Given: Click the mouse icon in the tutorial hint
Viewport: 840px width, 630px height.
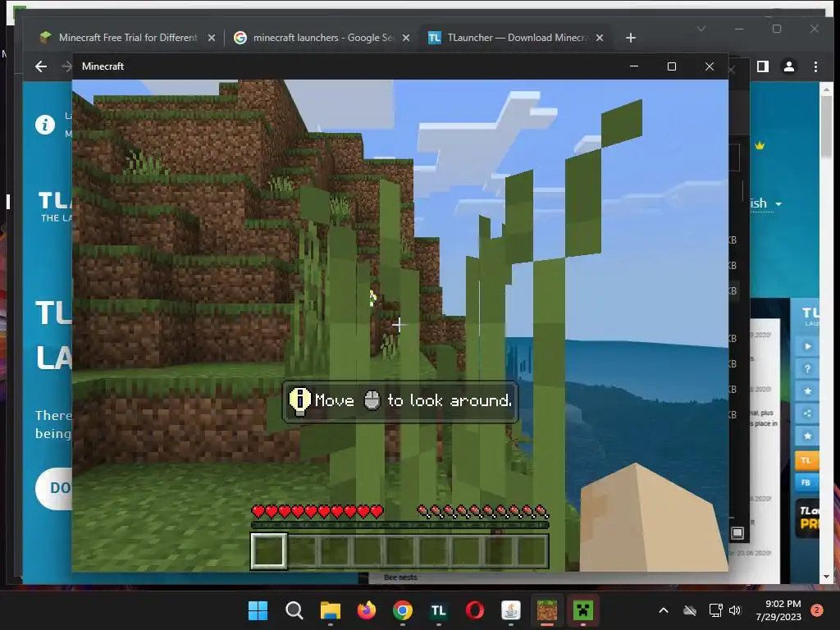Looking at the screenshot, I should (372, 400).
